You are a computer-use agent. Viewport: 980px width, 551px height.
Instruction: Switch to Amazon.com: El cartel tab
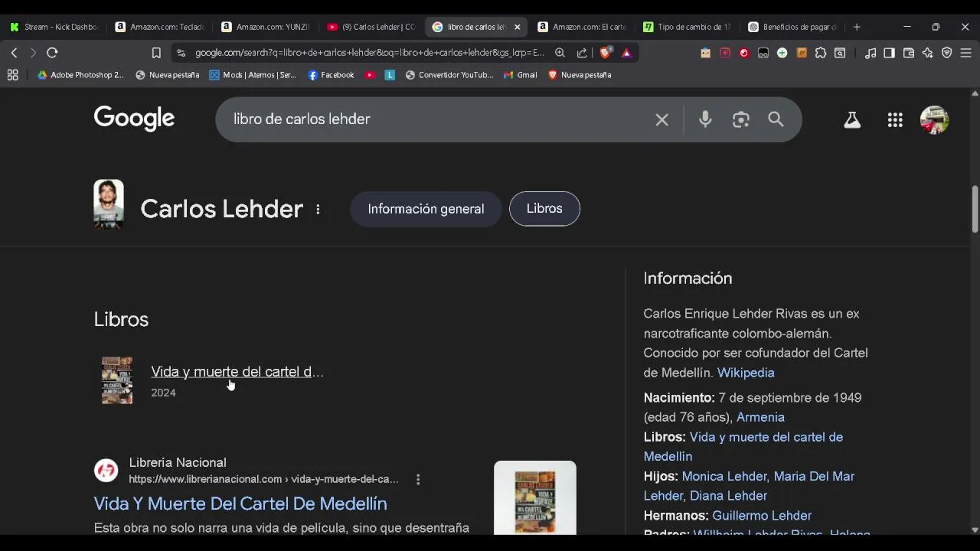coord(583,27)
